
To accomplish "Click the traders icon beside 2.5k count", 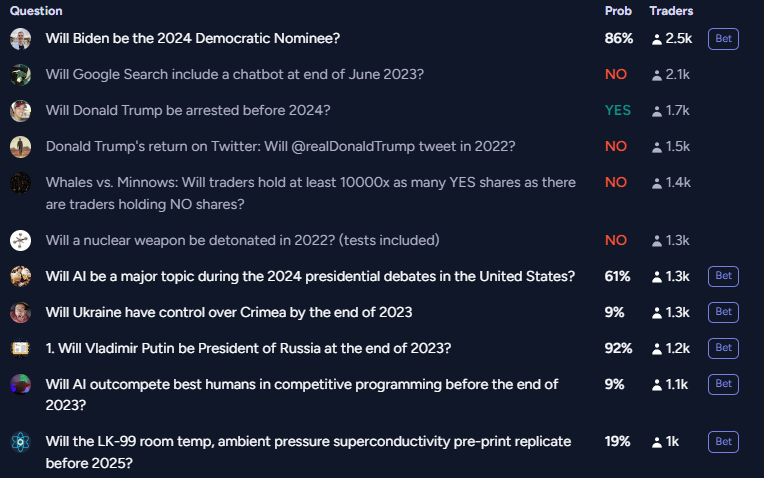I will (x=657, y=39).
